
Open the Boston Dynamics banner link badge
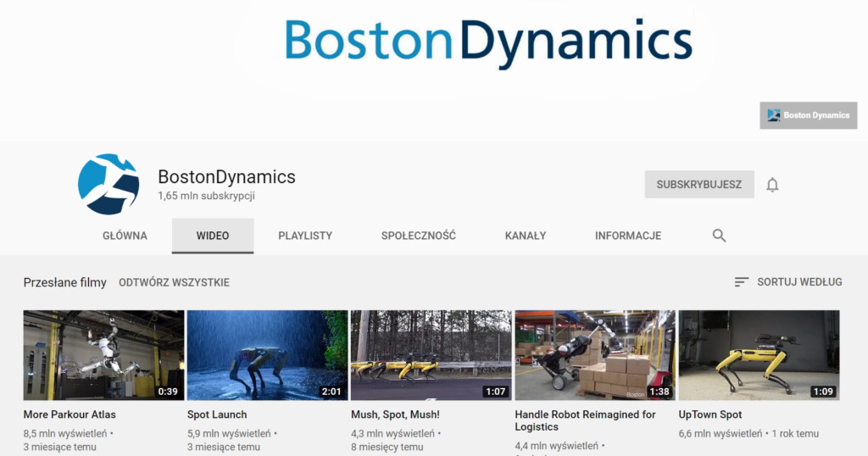(x=808, y=115)
